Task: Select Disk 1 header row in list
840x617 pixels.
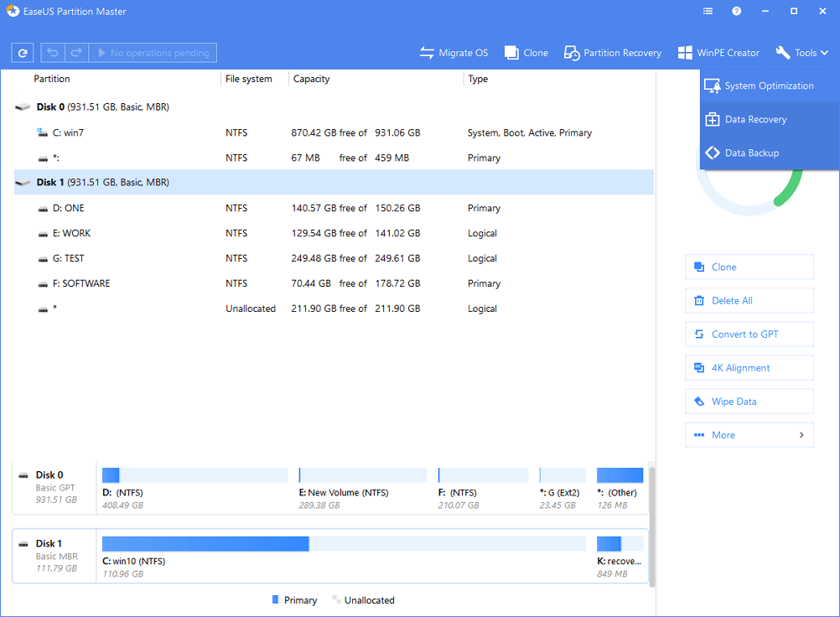Action: coord(334,182)
